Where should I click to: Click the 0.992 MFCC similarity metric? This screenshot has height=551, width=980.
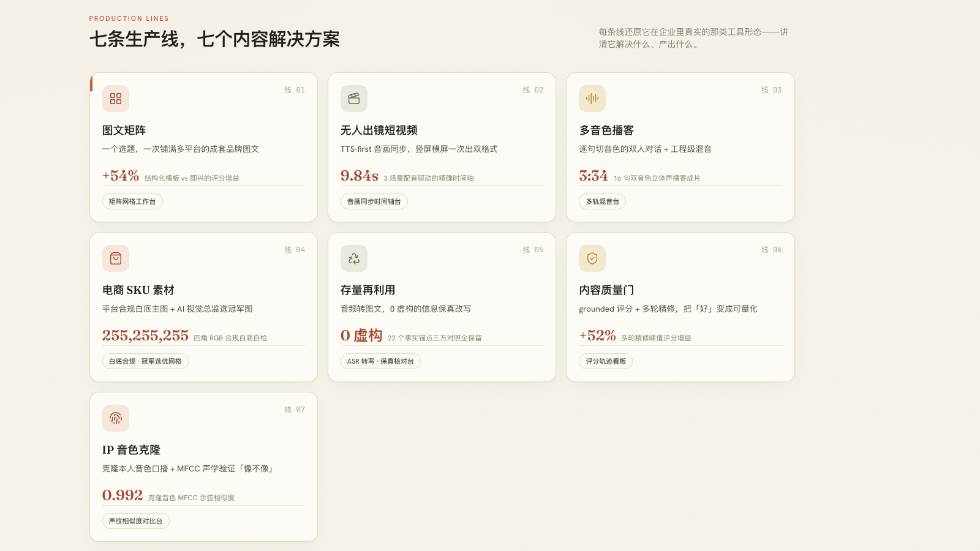click(x=123, y=495)
